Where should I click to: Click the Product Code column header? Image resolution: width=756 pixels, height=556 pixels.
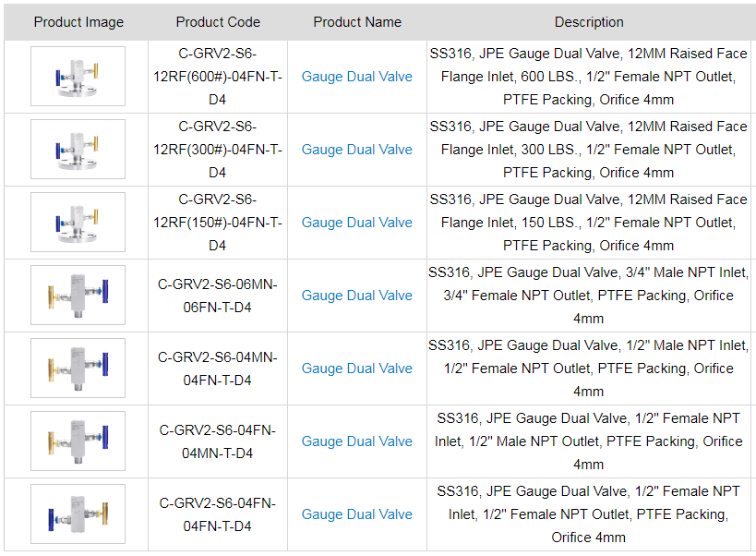coord(218,22)
